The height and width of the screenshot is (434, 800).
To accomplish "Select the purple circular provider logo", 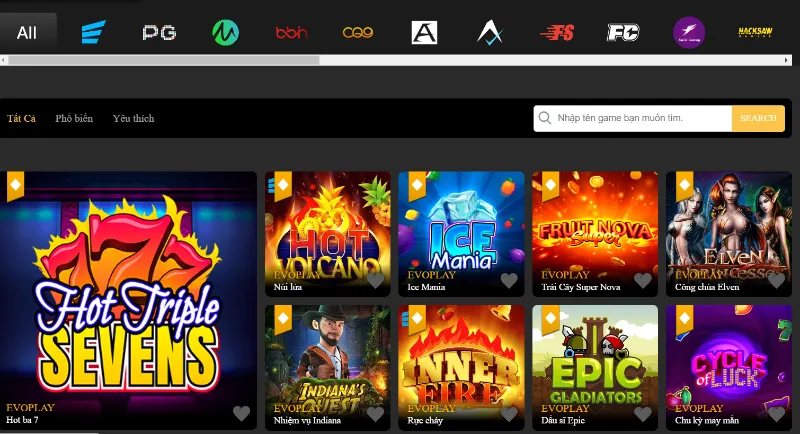I will click(689, 33).
